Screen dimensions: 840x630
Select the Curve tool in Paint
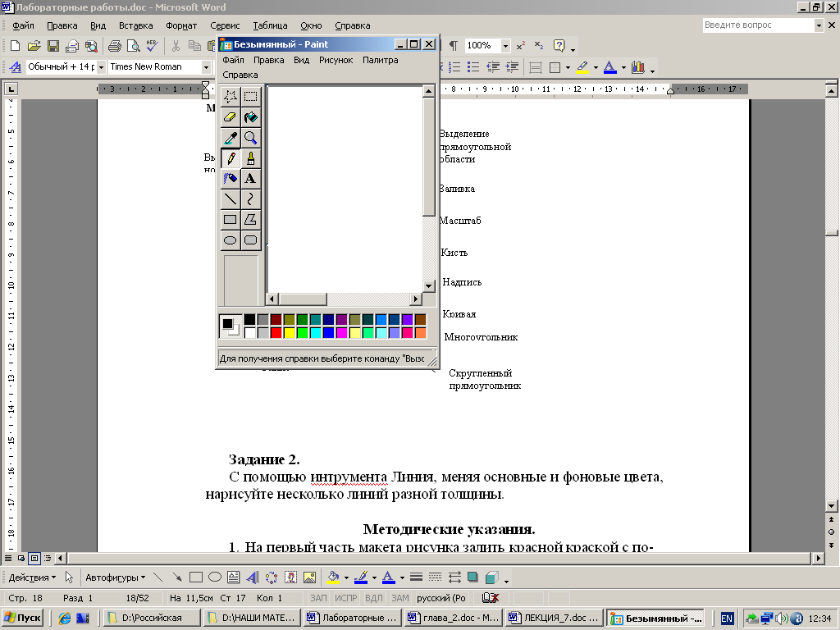251,199
